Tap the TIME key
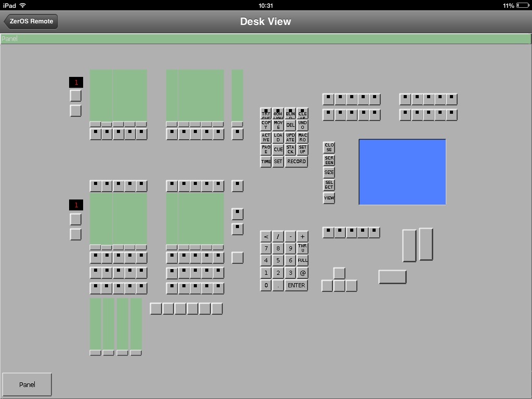 pos(266,162)
